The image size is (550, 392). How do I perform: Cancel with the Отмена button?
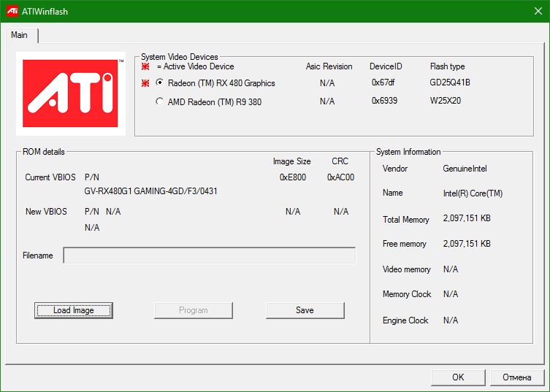[x=516, y=377]
